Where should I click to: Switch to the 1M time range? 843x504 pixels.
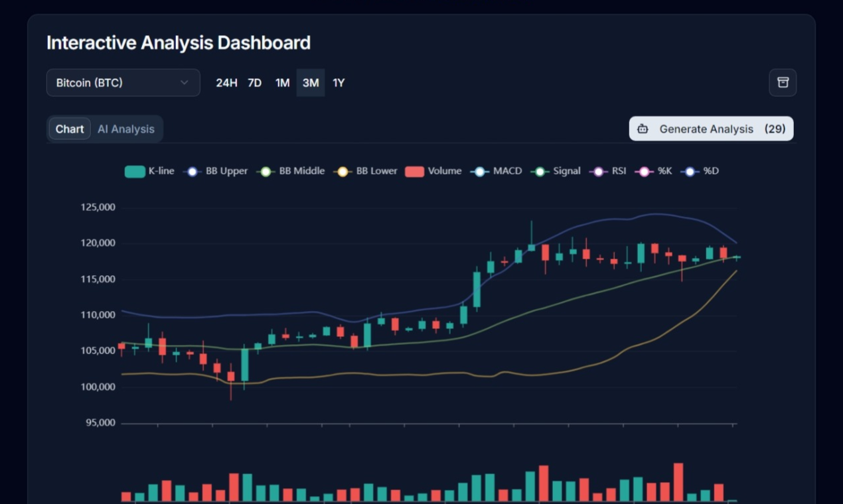tap(283, 83)
